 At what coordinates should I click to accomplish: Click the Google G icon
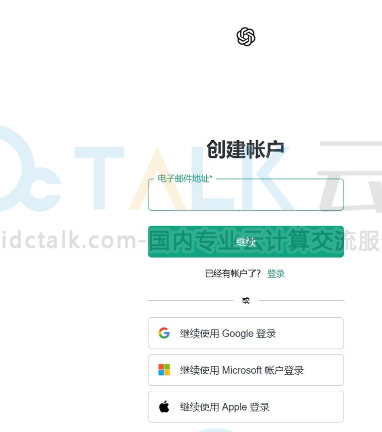point(164,333)
